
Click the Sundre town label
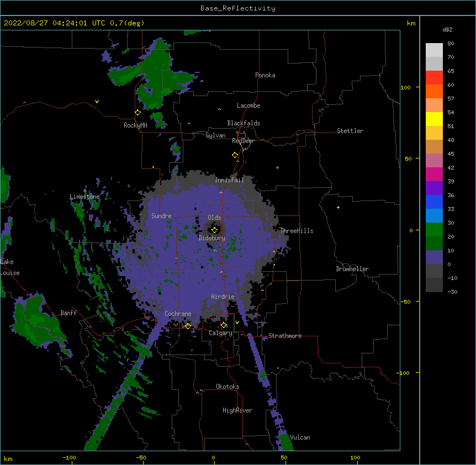[x=161, y=216]
